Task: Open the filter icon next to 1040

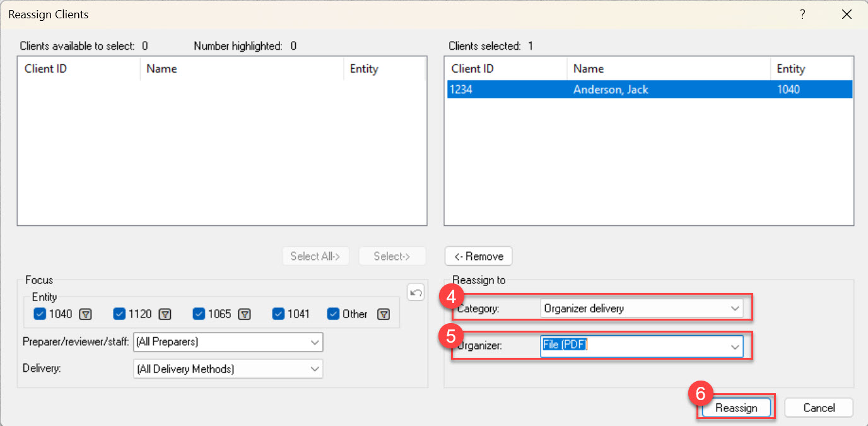Action: tap(85, 314)
